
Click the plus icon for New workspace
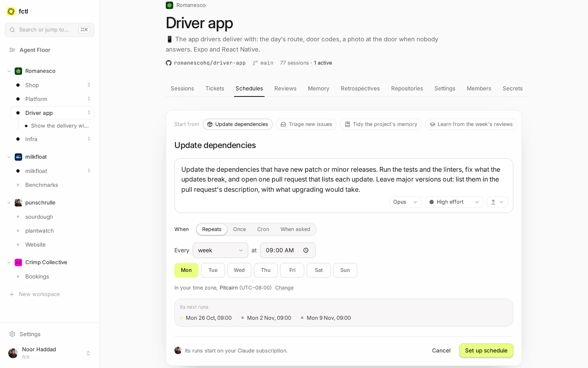12,294
